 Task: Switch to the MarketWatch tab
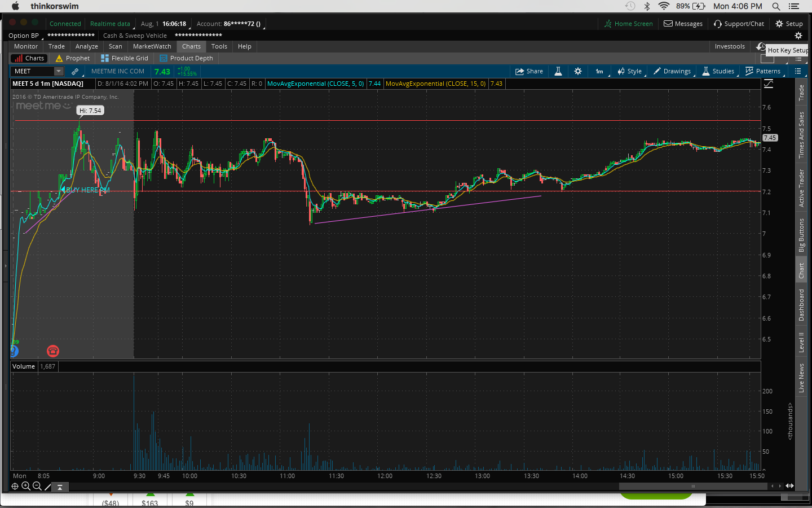[x=152, y=46]
